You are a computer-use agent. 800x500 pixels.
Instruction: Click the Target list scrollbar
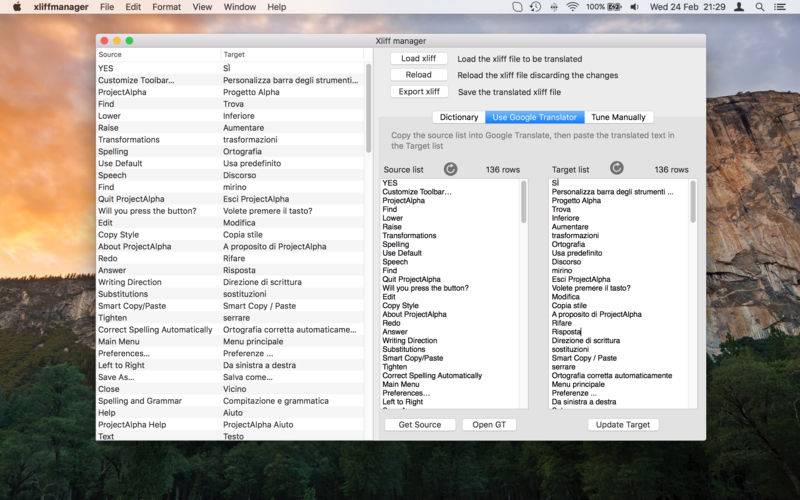click(x=693, y=202)
